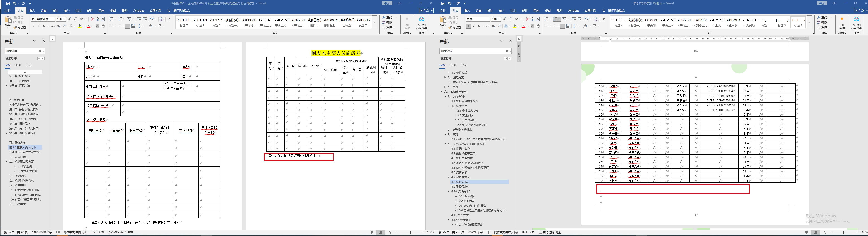868x236 pixels.
Task: Toggle Bold in the left Word window
Action: tap(33, 26)
